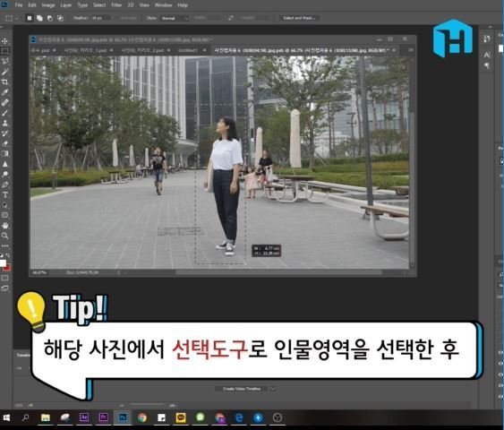Viewport: 504px width, 430px height.
Task: Select the Crop tool
Action: 4,82
